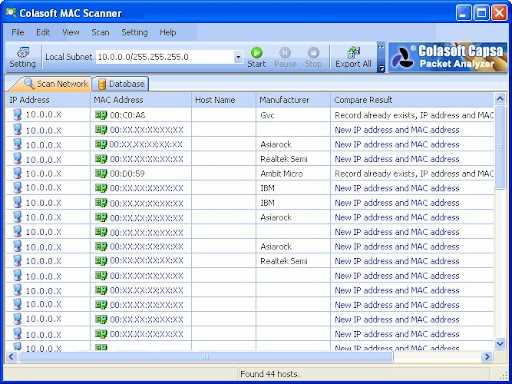This screenshot has width=512, height=384.
Task: Switch to the Database tab
Action: click(121, 84)
